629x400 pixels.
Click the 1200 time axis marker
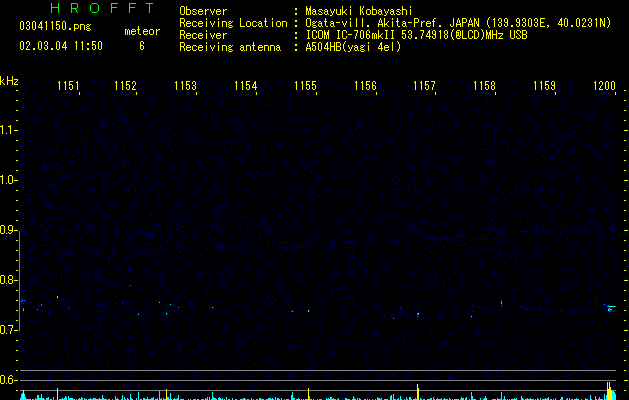pyautogui.click(x=604, y=86)
